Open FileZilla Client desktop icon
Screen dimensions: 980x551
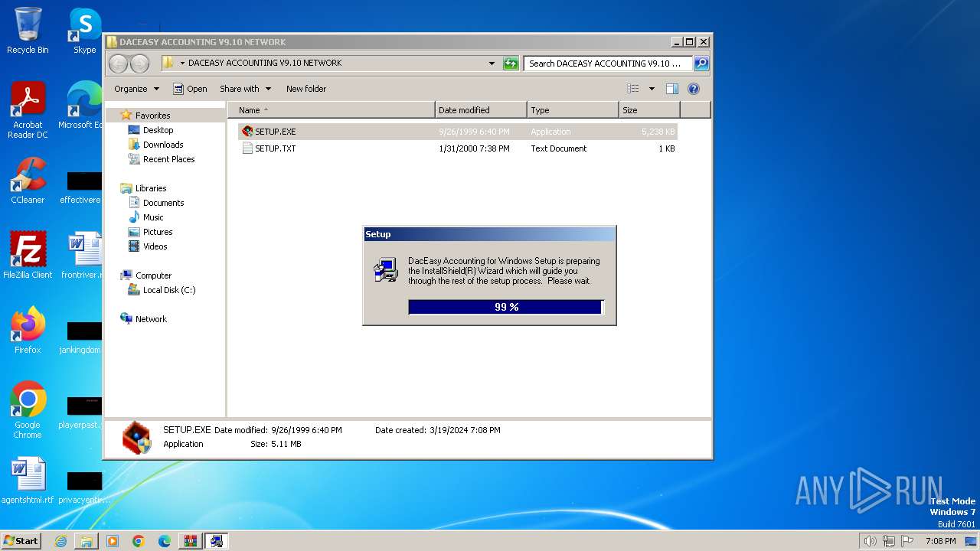coord(28,256)
